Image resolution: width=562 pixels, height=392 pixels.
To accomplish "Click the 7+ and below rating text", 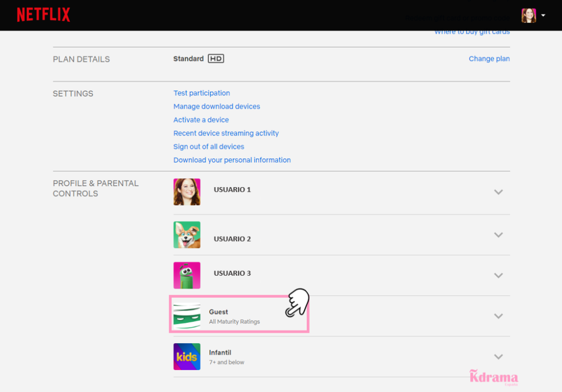I will coord(227,362).
